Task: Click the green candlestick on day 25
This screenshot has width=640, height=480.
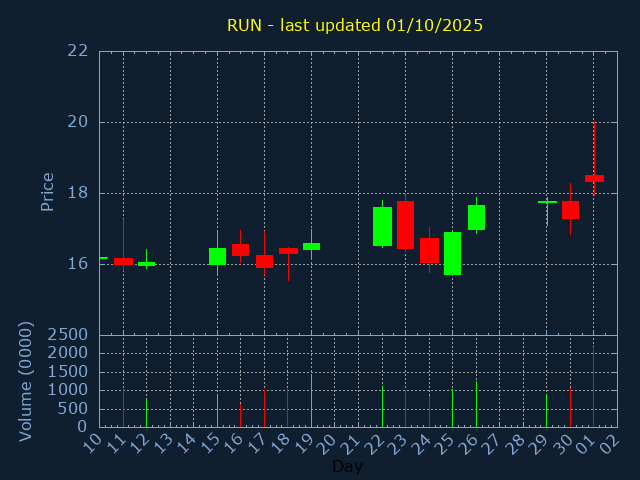Action: coord(452,253)
